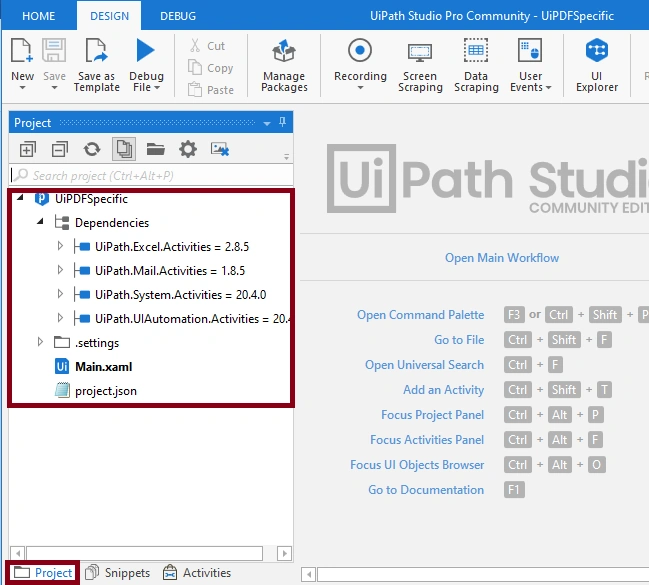Open Project Settings gear icon

[188, 149]
